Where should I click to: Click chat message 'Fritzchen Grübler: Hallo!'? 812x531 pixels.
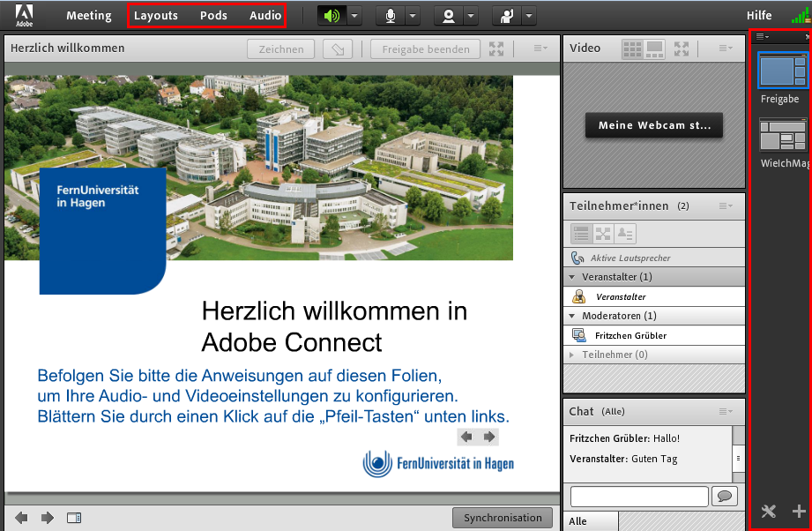[x=624, y=438]
